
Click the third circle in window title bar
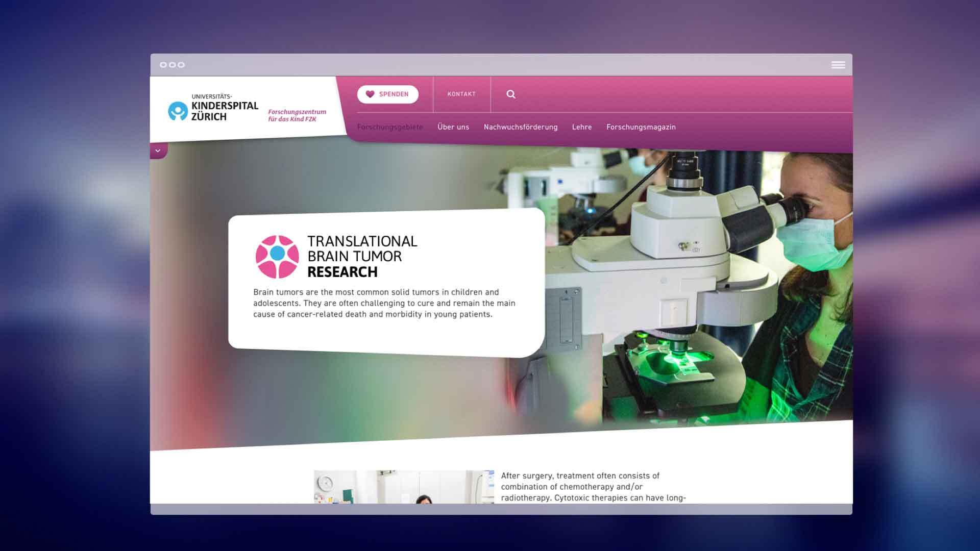(181, 65)
